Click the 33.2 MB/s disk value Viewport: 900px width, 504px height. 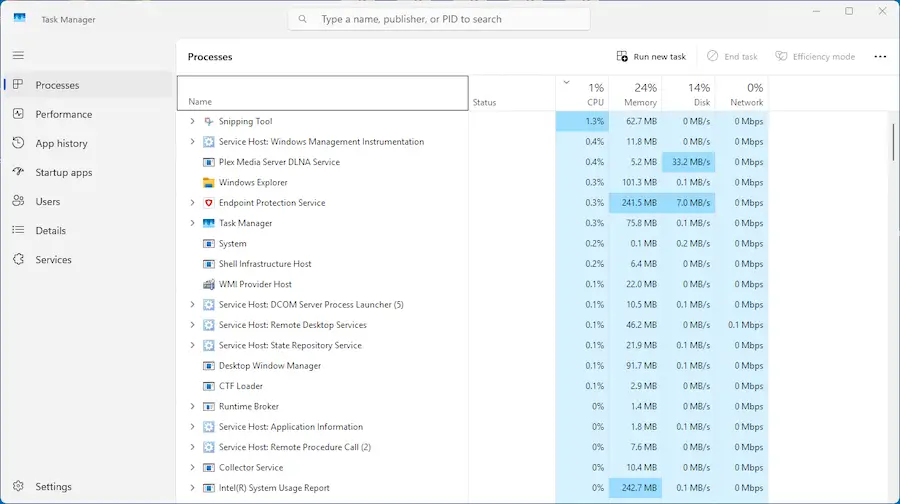pos(691,162)
